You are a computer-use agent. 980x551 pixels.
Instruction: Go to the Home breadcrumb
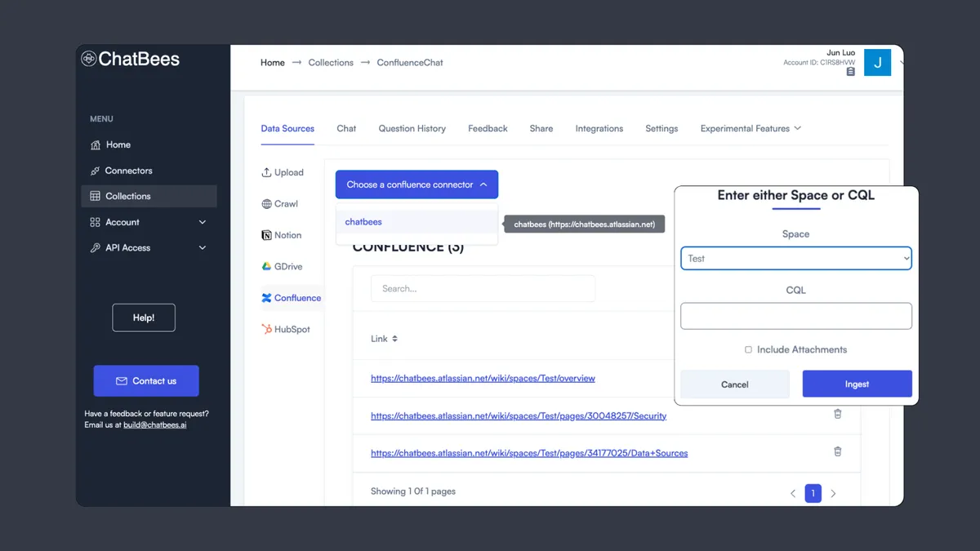273,63
